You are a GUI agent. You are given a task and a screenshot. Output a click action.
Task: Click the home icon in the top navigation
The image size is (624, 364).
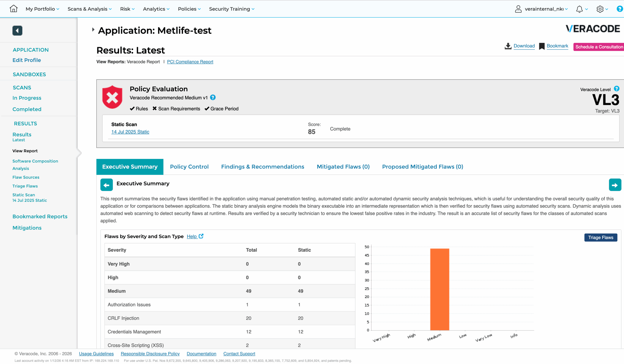[x=13, y=9]
